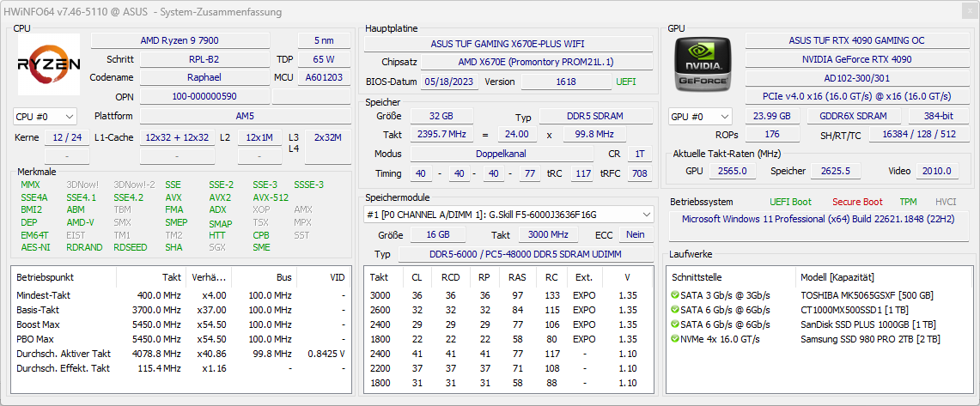Click the 2200 MHz timing row

click(508, 368)
